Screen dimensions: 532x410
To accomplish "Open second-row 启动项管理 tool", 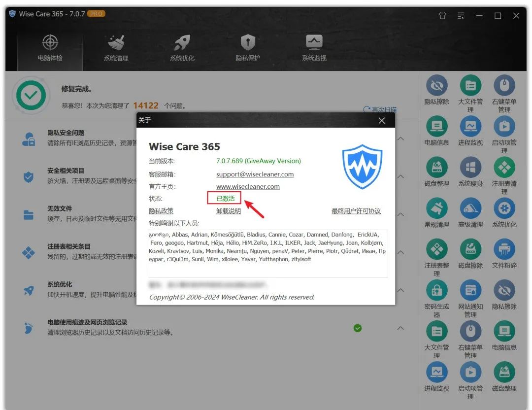I will pyautogui.click(x=504, y=135).
